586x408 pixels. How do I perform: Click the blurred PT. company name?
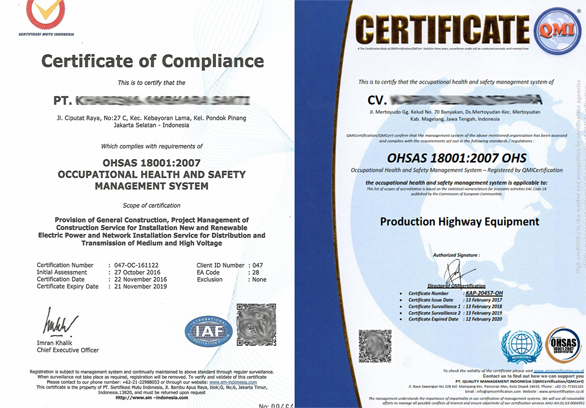152,100
